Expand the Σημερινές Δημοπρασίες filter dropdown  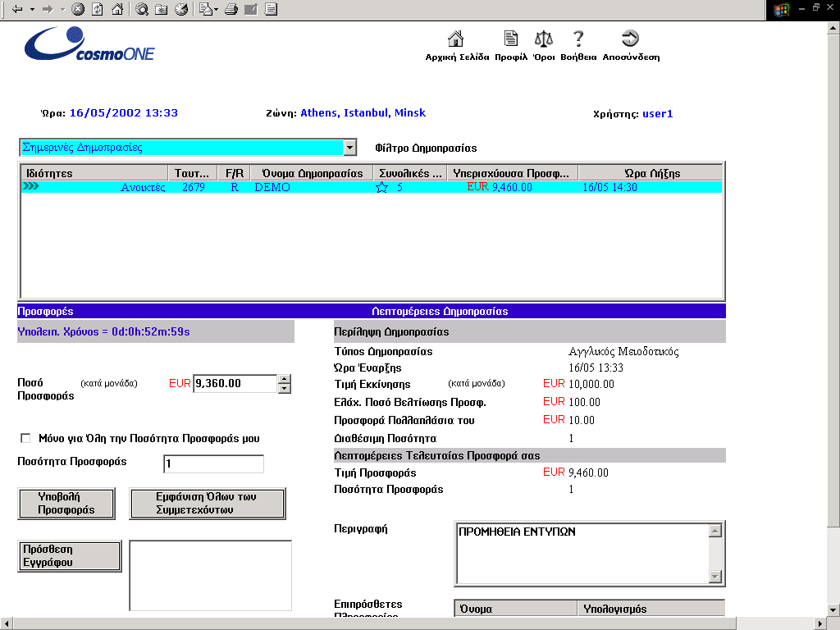pos(349,148)
